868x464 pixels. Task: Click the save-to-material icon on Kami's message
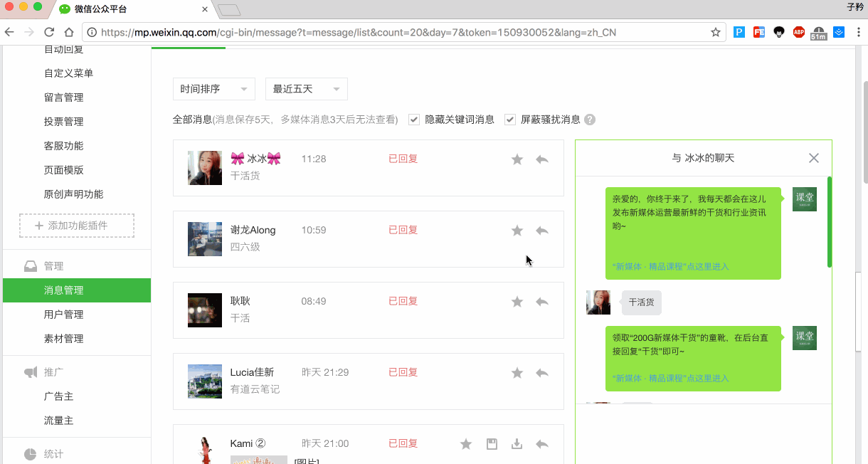(x=492, y=444)
